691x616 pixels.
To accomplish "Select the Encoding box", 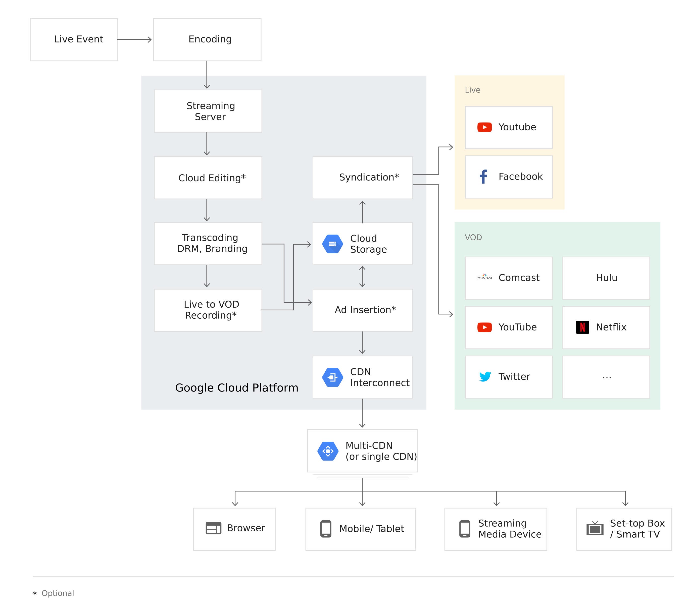I will coord(207,40).
